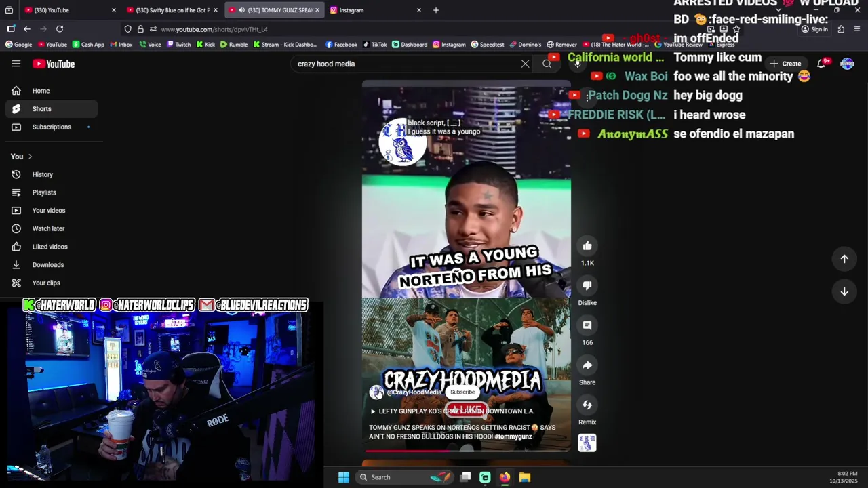This screenshot has width=868, height=488.
Task: Open Kick bookmark
Action: [x=205, y=45]
